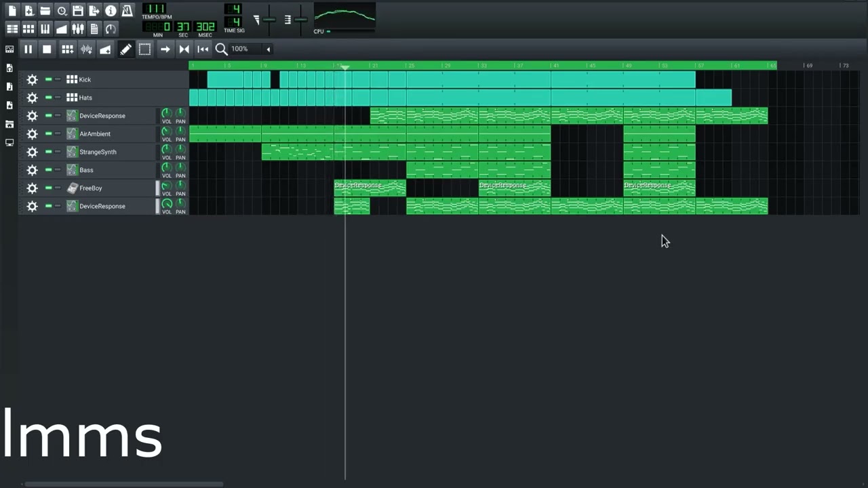Screen dimensions: 868x488
Task: Toggle auto-scrolling arrow button
Action: pyautogui.click(x=165, y=49)
